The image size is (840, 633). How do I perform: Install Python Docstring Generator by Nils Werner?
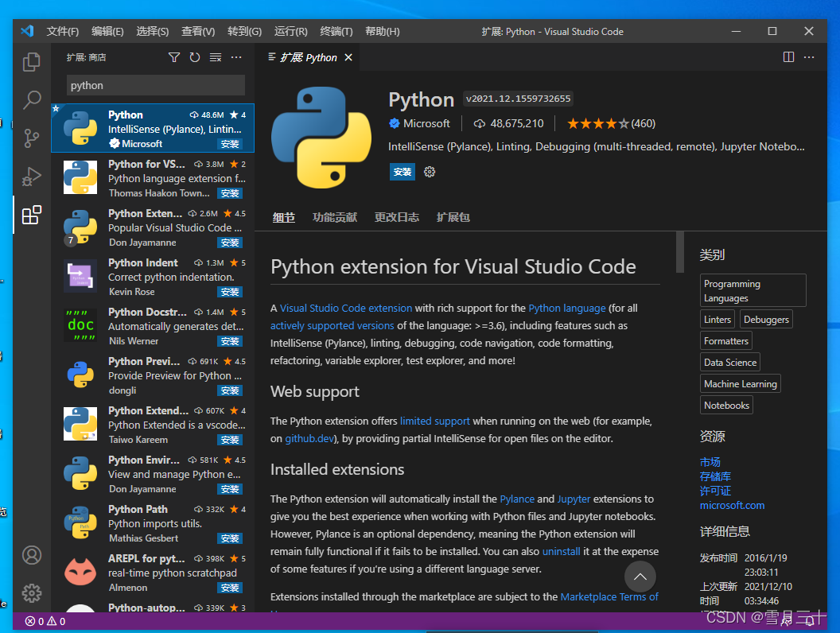coord(230,341)
